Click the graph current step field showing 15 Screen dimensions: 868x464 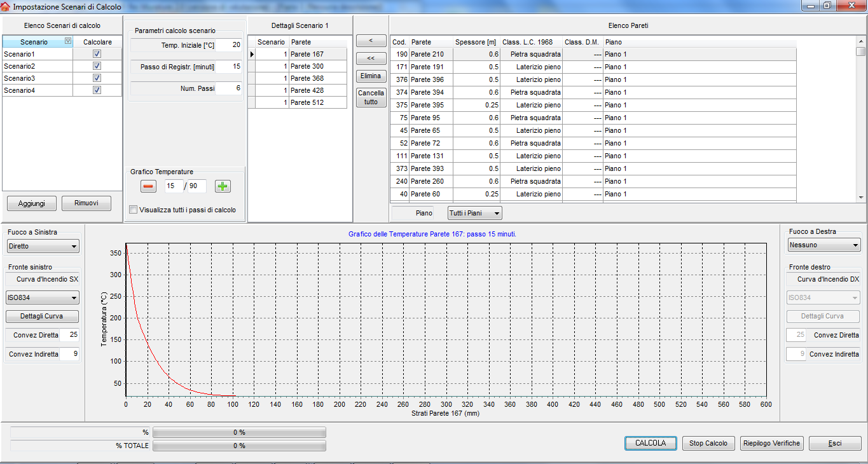coord(174,186)
